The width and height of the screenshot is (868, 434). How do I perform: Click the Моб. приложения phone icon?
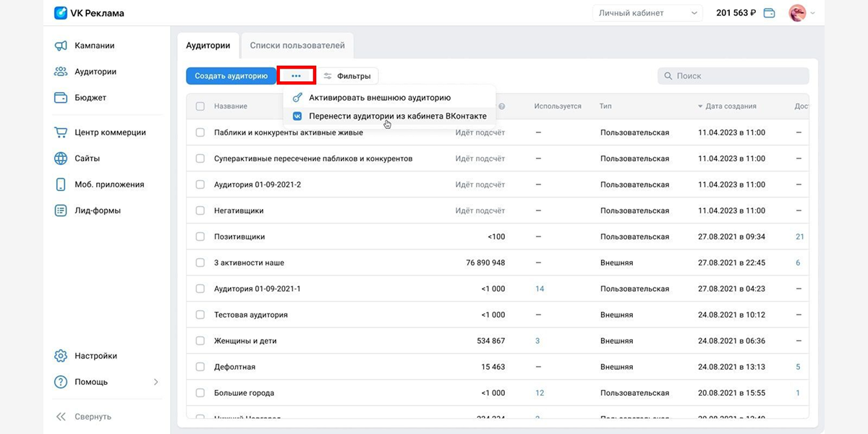pos(61,184)
